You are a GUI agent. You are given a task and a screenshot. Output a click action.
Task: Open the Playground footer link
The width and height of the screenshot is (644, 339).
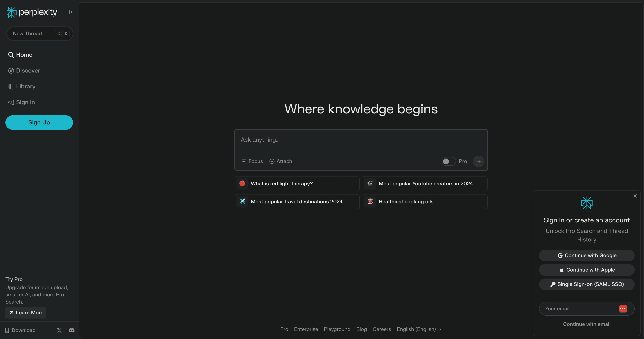click(337, 329)
